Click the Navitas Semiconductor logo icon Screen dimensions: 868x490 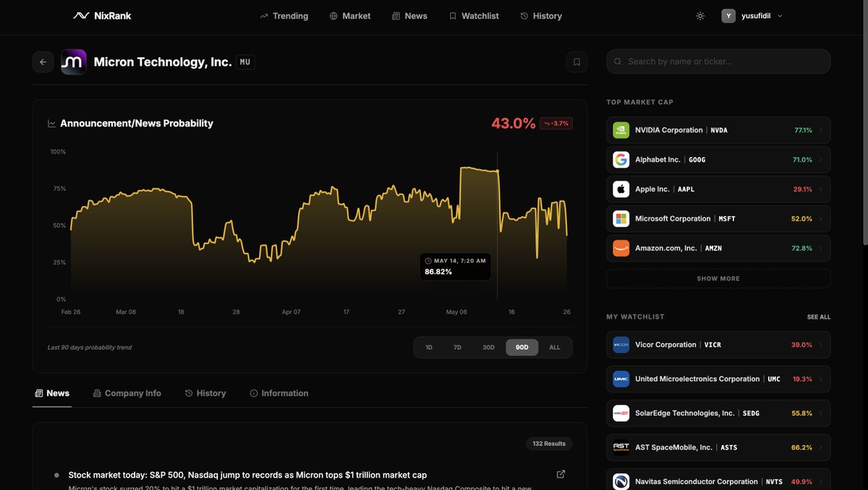coord(621,481)
